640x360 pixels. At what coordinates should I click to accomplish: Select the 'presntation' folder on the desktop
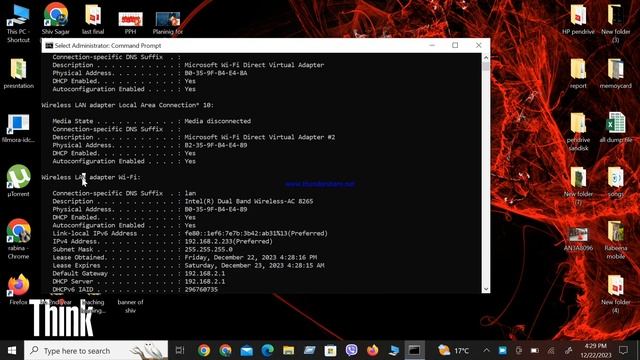pos(18,69)
